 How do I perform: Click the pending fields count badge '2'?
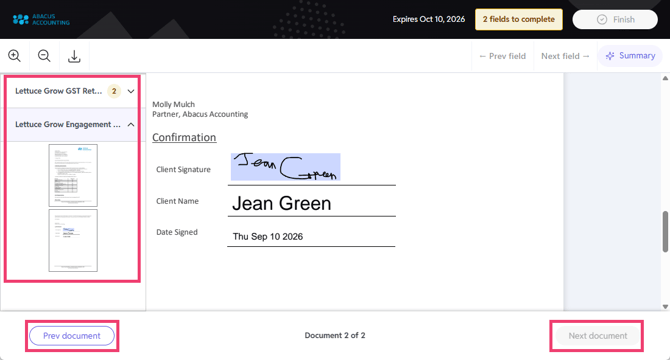click(x=114, y=91)
